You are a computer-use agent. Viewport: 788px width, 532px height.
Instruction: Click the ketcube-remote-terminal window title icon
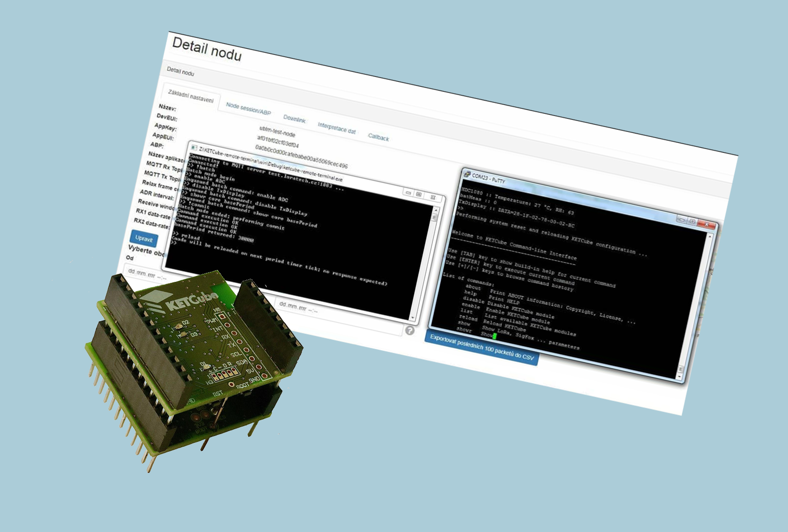point(194,147)
